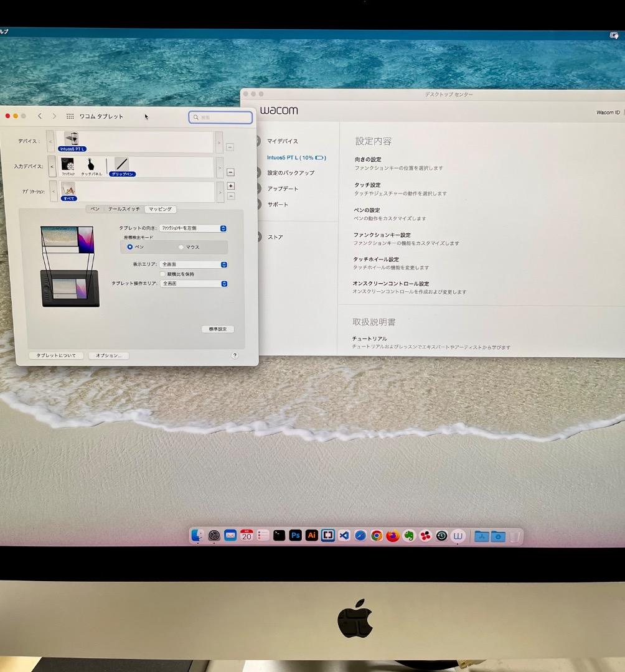This screenshot has width=625, height=672.
Task: Switch to the ペン tab
Action: tap(95, 209)
